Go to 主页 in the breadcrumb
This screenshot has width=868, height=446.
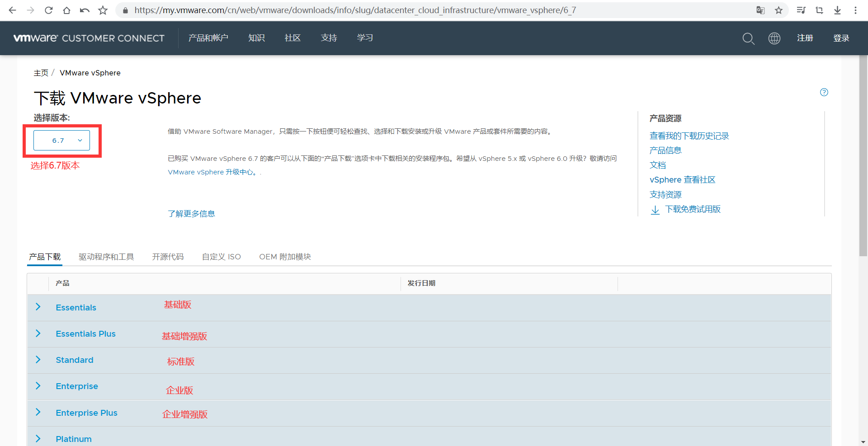(41, 73)
